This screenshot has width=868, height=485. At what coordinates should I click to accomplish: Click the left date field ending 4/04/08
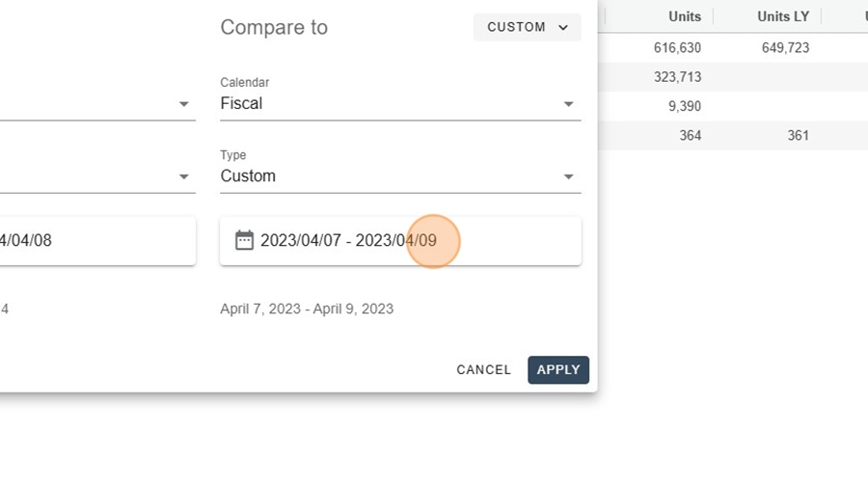pos(97,241)
